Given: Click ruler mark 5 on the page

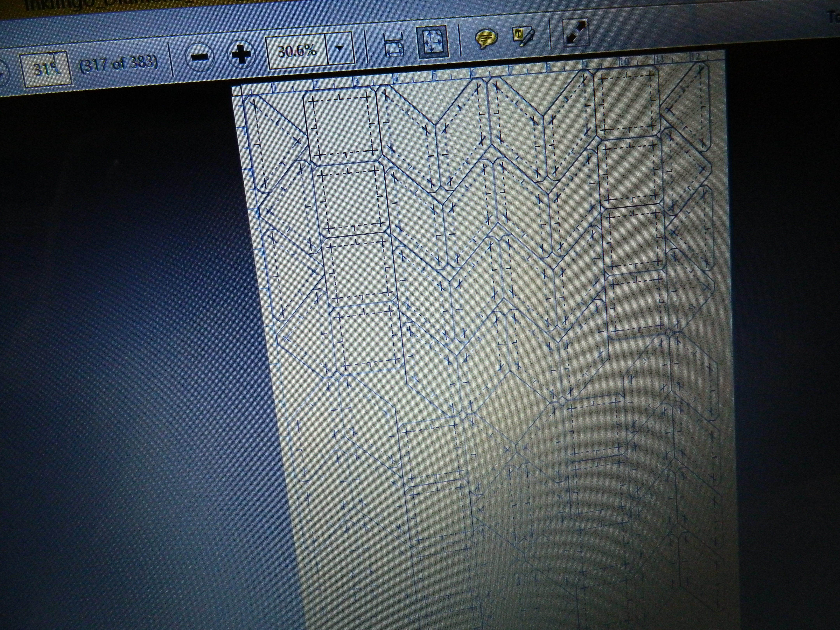Looking at the screenshot, I should point(435,76).
